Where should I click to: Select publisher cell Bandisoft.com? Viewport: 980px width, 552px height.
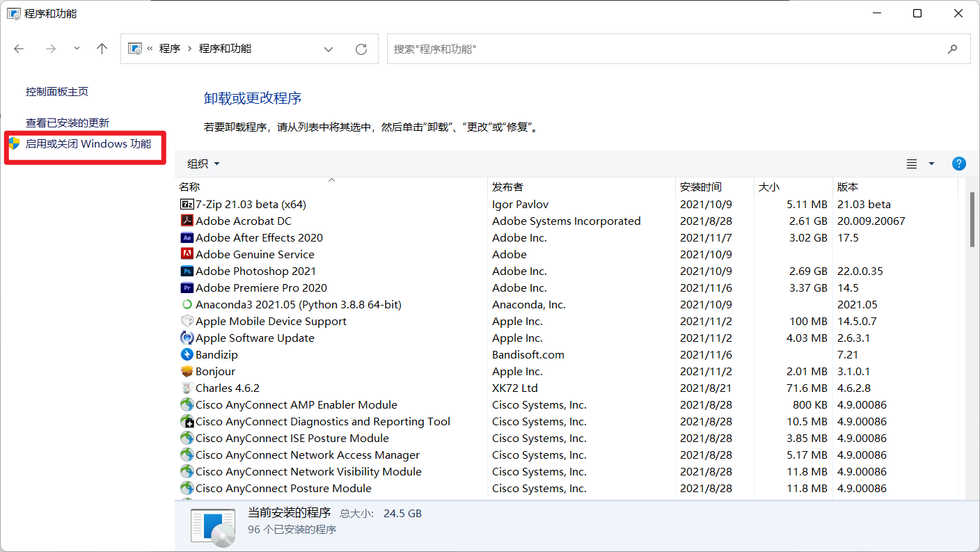(528, 355)
